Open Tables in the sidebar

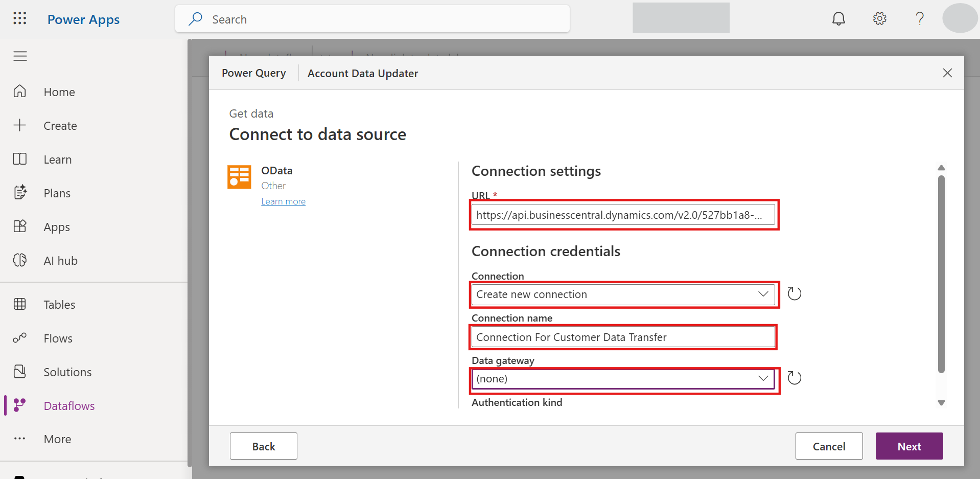pos(59,305)
